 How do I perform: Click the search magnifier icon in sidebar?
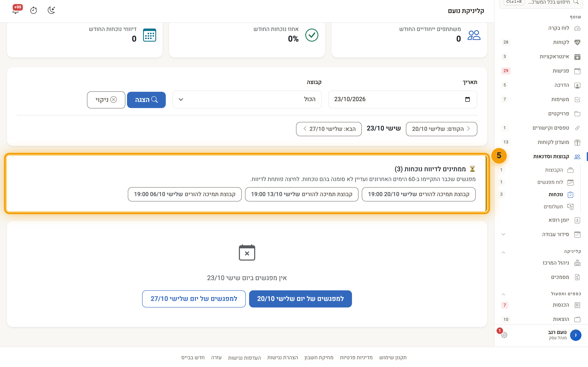click(x=576, y=2)
